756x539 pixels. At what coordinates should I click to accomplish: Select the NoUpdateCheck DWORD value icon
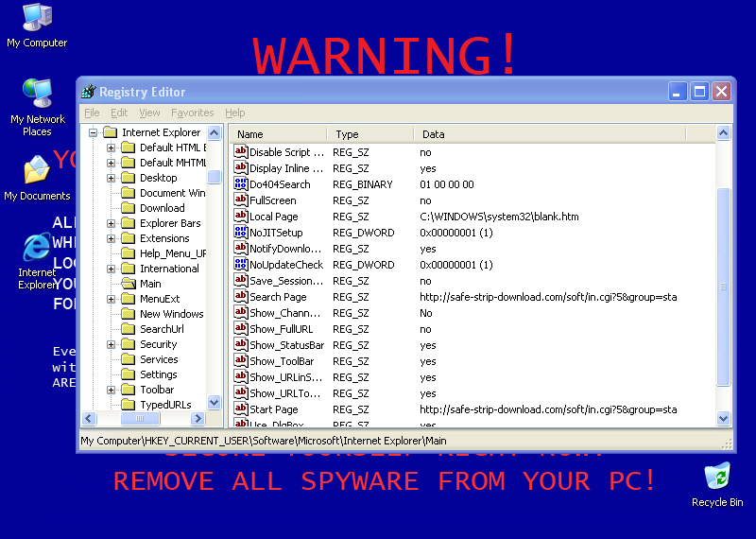(241, 265)
